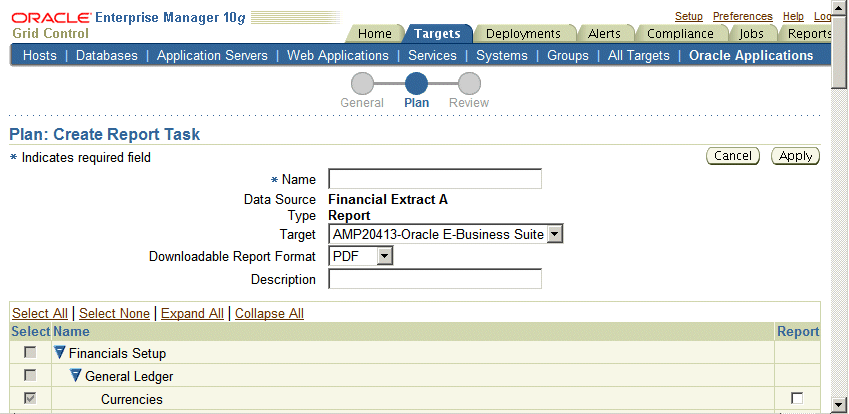Open the Alerts tab

(x=604, y=34)
